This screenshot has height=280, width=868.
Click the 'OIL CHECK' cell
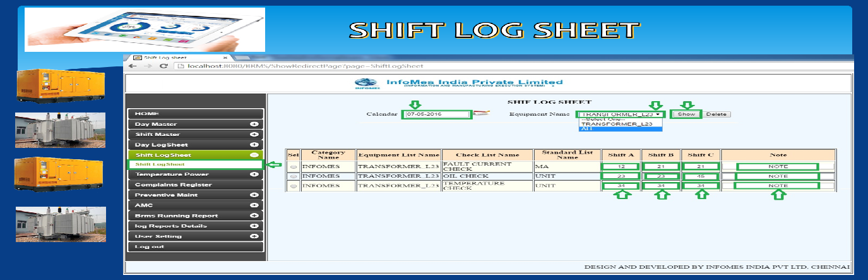tap(487, 176)
